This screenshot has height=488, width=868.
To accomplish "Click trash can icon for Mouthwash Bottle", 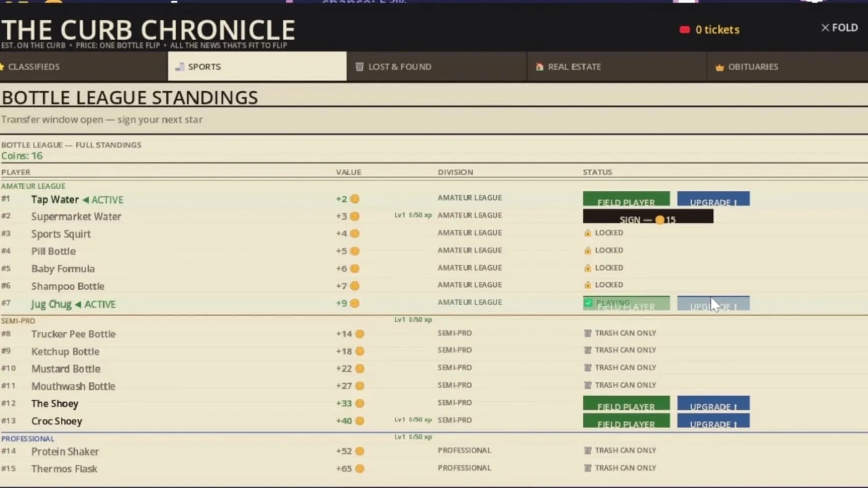I will tap(588, 385).
